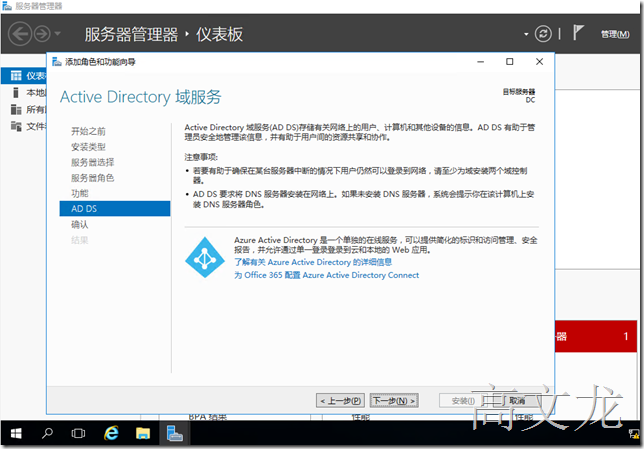Maximize the 添加角色和功能向导 window

(510, 62)
